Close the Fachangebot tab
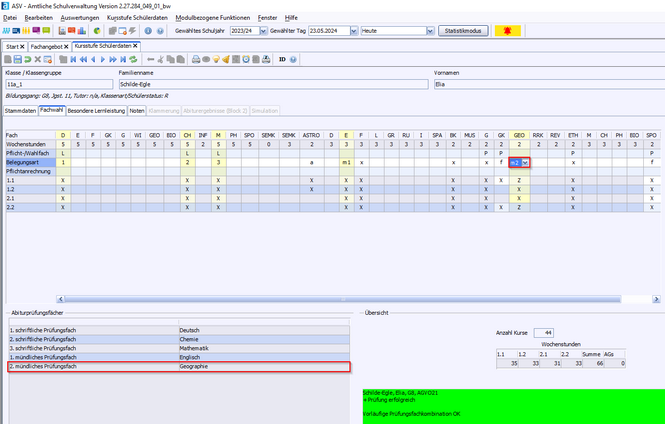The image size is (665, 424). [65, 46]
